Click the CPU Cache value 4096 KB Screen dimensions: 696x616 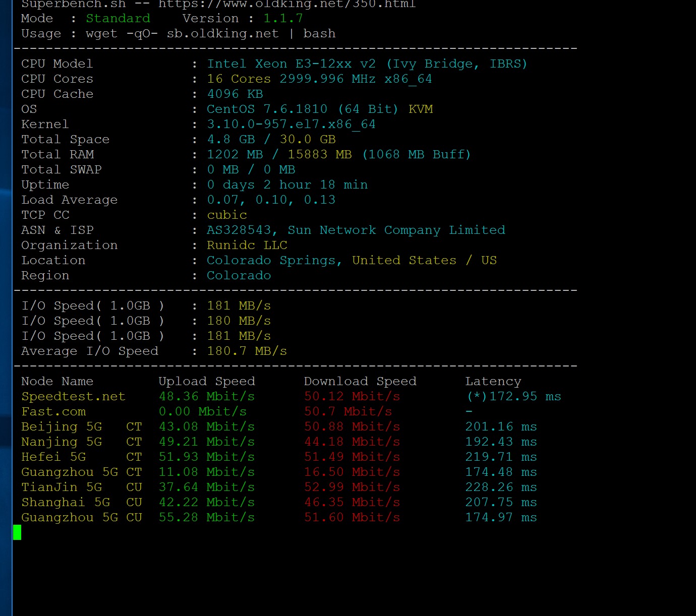point(235,94)
